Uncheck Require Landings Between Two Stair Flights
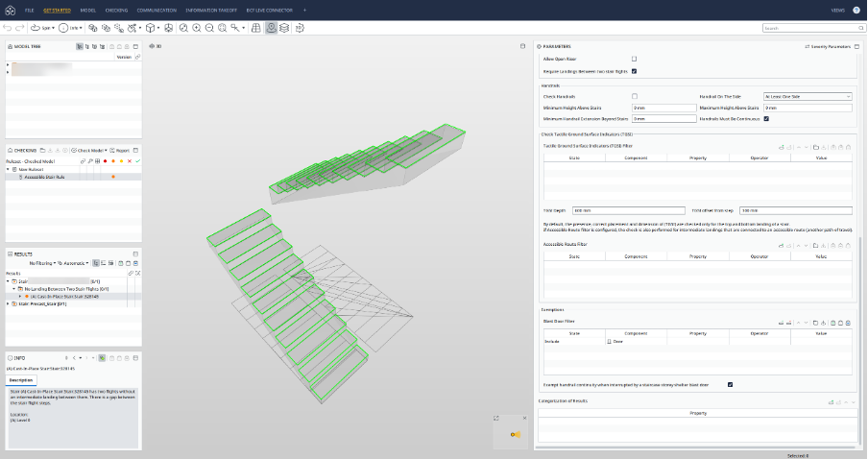868x459 pixels. pyautogui.click(x=634, y=71)
